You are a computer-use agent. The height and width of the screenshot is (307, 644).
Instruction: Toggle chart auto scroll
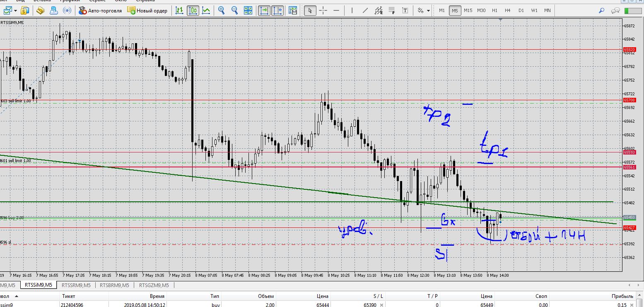[264, 10]
